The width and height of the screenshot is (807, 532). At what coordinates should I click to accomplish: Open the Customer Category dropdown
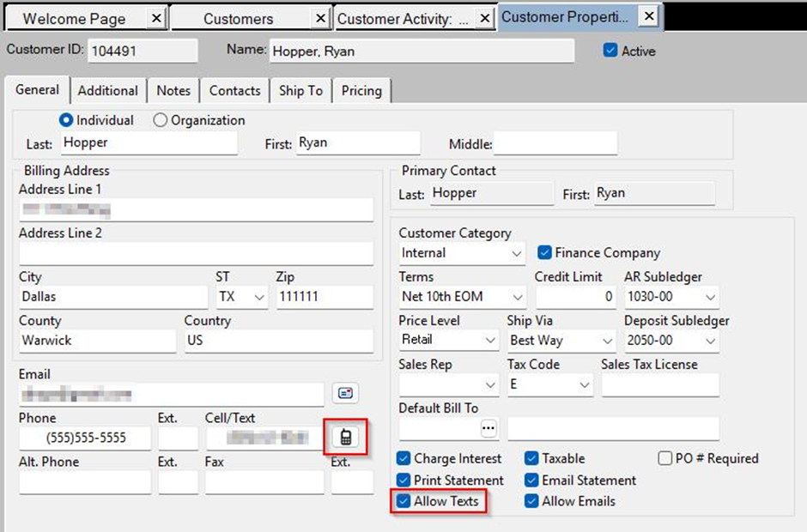tap(516, 253)
